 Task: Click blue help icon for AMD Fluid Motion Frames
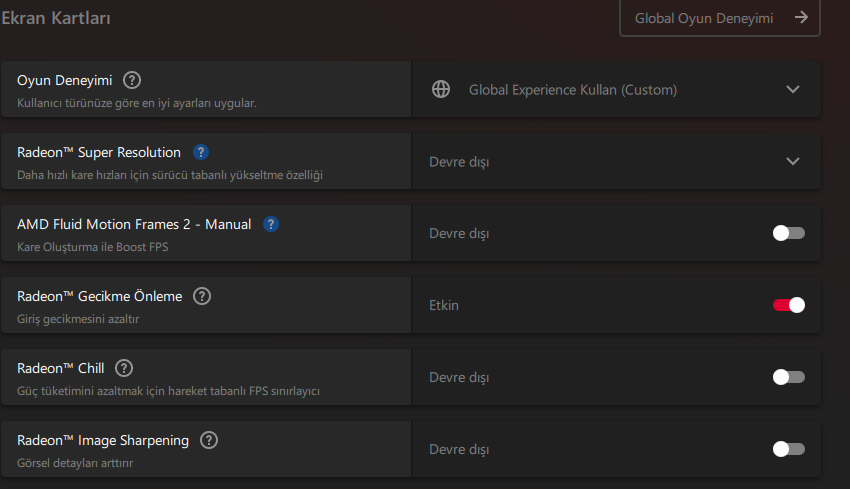[271, 225]
